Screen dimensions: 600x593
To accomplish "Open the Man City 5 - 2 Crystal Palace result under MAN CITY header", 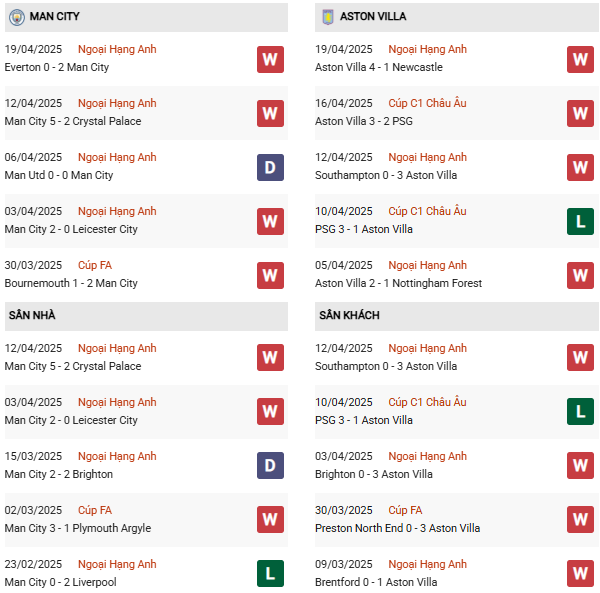I will pyautogui.click(x=72, y=121).
